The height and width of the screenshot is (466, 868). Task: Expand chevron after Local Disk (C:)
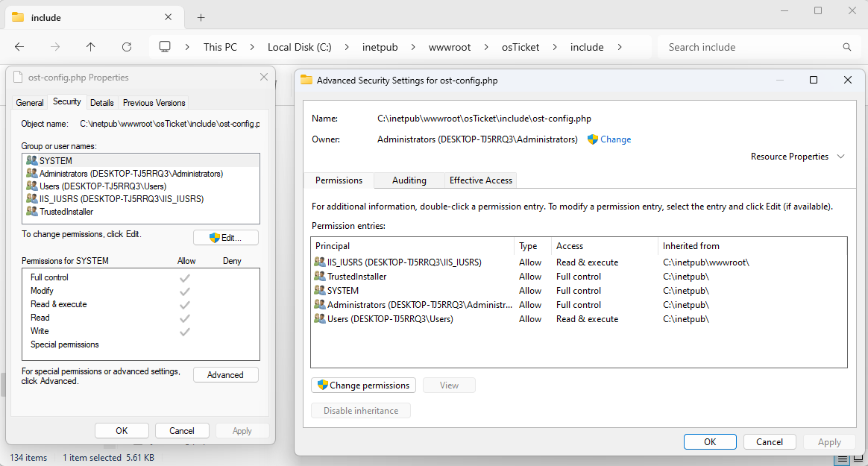pos(347,47)
